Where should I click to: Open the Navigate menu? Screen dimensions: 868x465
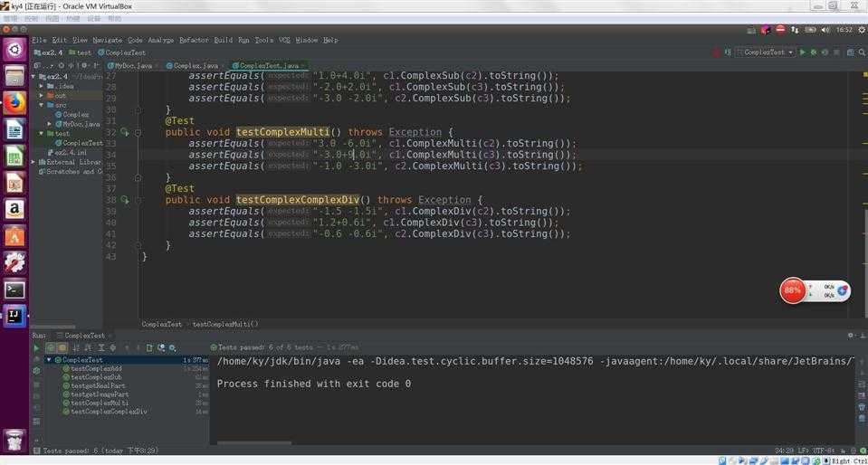coord(108,40)
